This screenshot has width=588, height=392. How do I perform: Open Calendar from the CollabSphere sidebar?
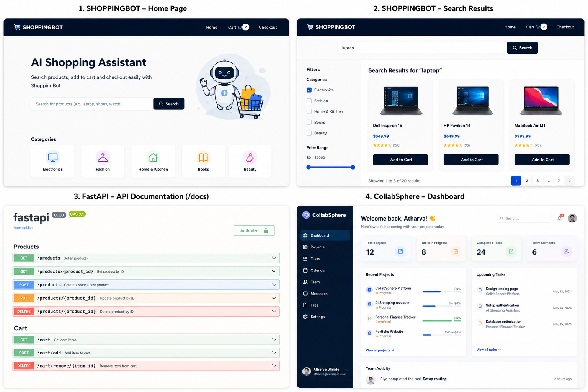pyautogui.click(x=325, y=270)
